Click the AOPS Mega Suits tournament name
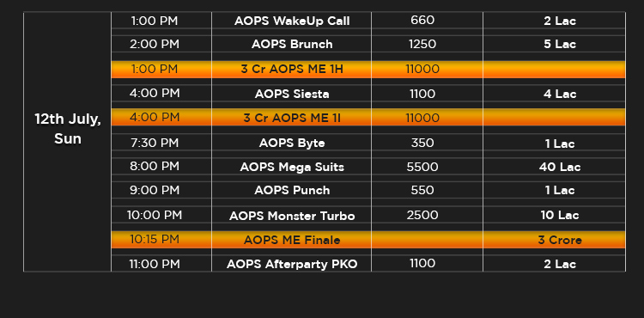This screenshot has height=318, width=644. coord(292,167)
